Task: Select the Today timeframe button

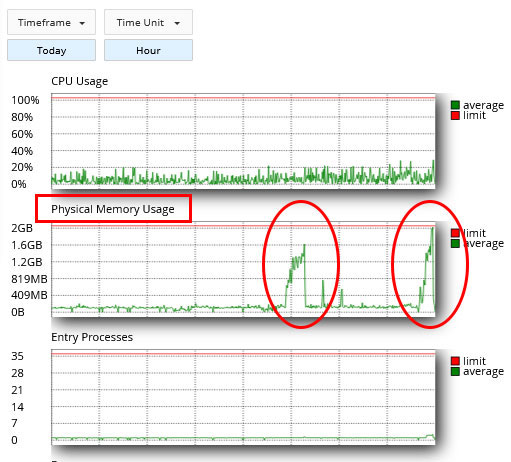Action: [x=51, y=50]
